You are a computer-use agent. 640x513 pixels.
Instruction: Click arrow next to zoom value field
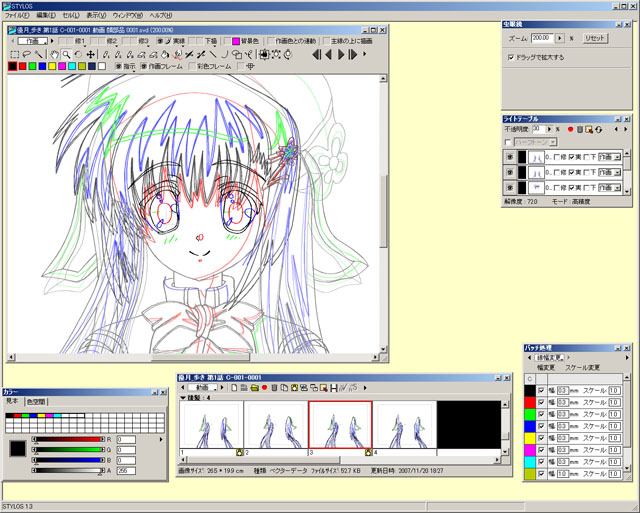[560, 38]
